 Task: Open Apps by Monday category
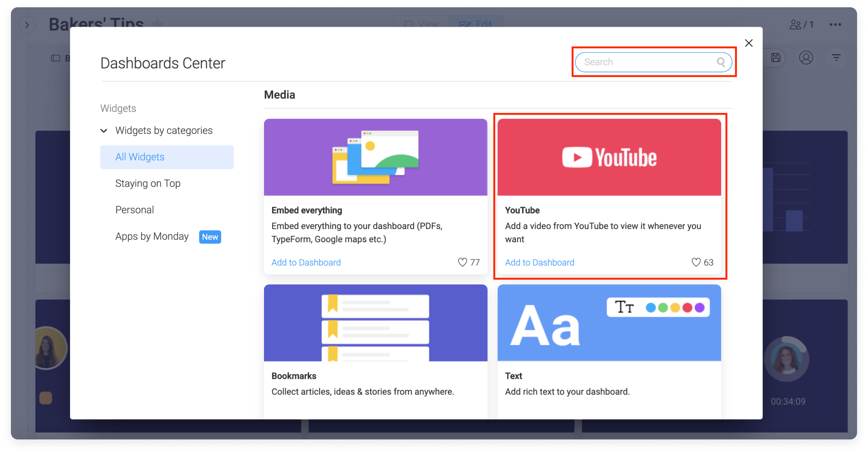[x=152, y=236]
